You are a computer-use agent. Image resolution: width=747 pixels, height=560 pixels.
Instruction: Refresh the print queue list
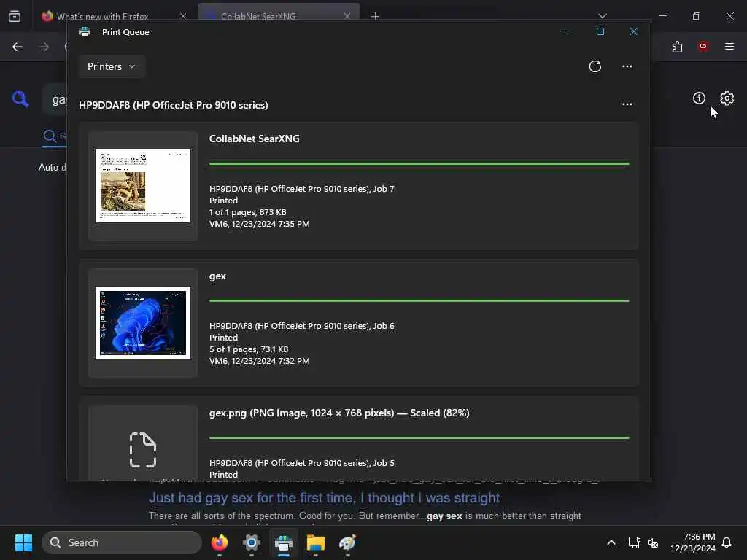click(x=595, y=66)
